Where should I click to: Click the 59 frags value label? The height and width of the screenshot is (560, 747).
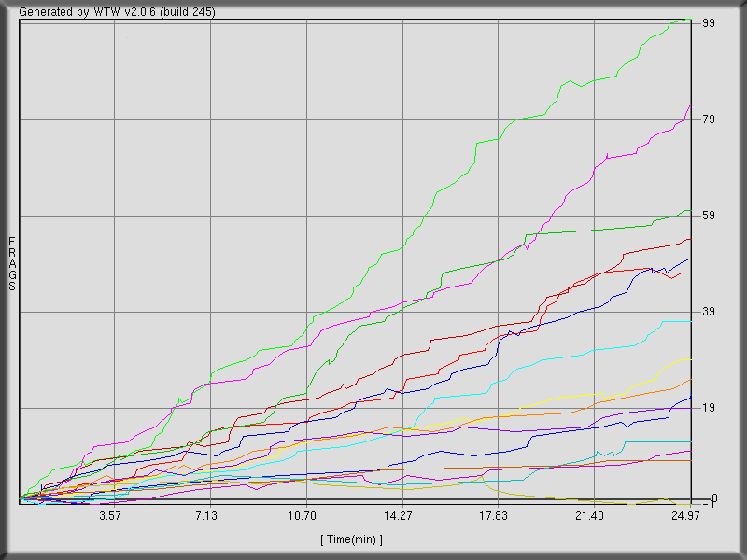click(708, 216)
